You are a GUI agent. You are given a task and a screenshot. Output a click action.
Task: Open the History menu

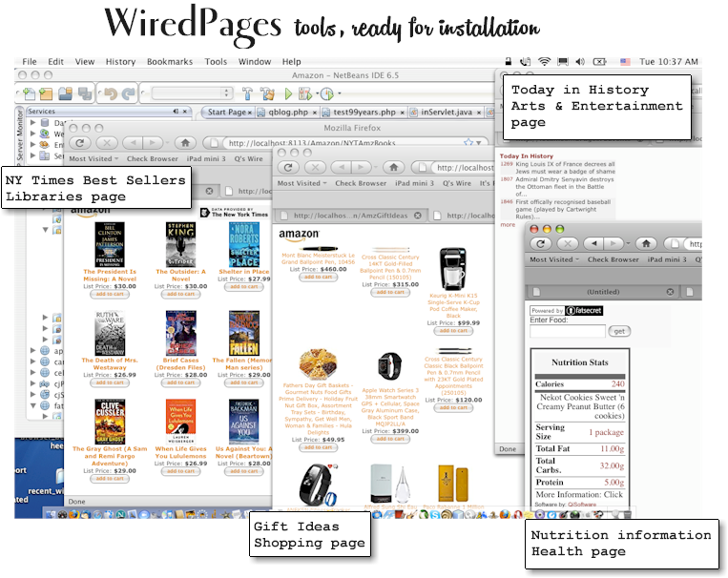[x=120, y=62]
